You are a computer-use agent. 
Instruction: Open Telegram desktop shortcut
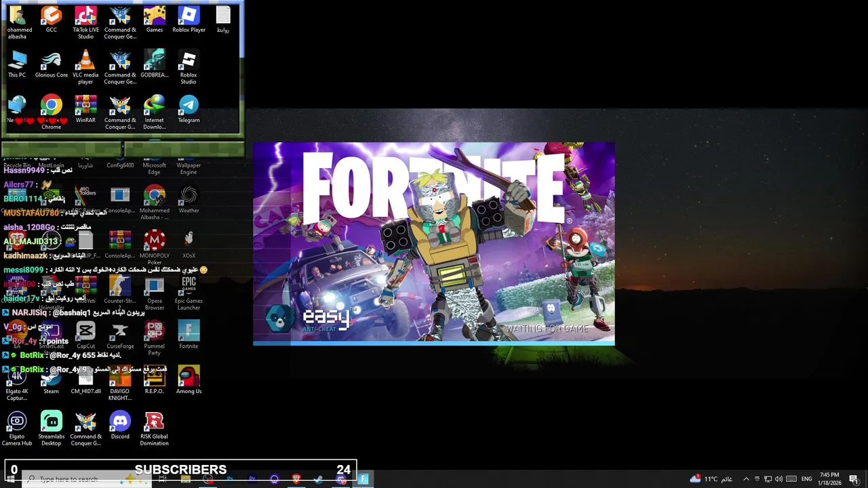[x=189, y=110]
